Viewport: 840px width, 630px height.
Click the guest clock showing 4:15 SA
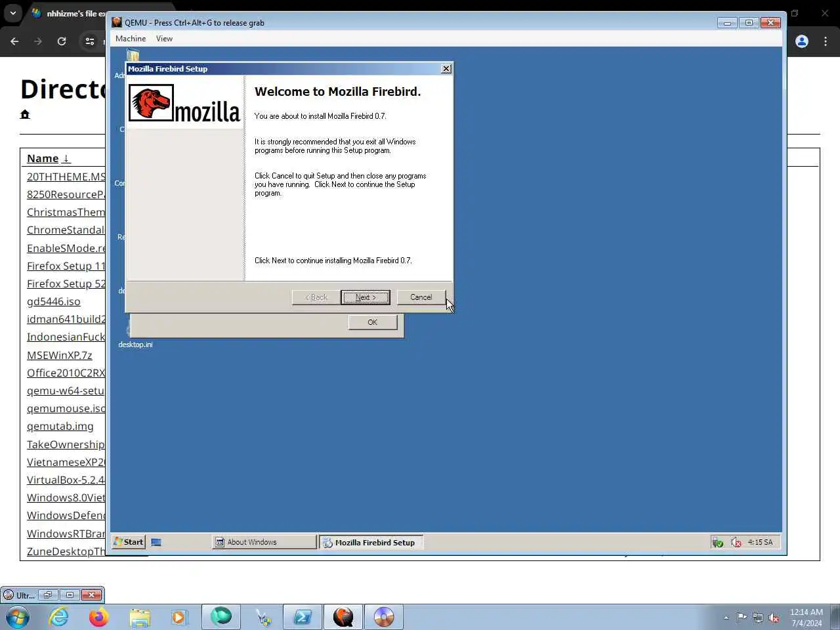(x=760, y=542)
